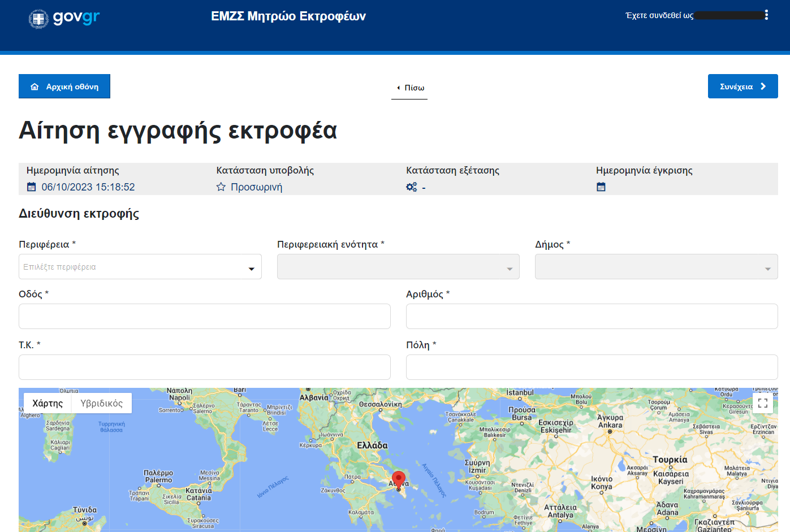The image size is (790, 532).
Task: Go to Αρχική οθόνη home screen
Action: 64,86
